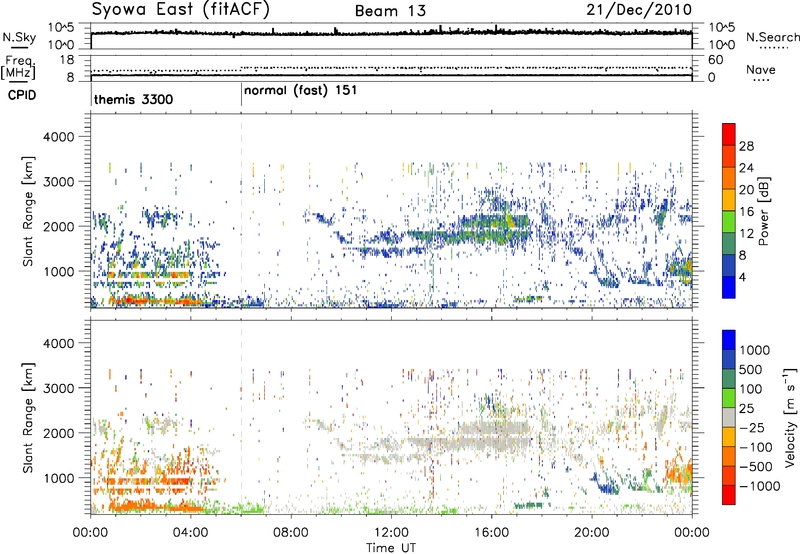Click the 'Beam 13' label
The width and height of the screenshot is (800, 554).
[x=390, y=11]
